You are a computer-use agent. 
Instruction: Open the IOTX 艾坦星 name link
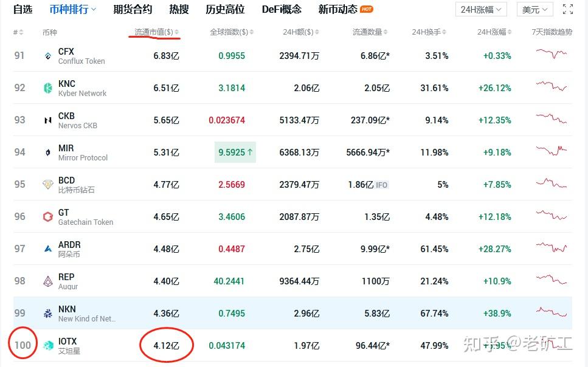coord(69,346)
